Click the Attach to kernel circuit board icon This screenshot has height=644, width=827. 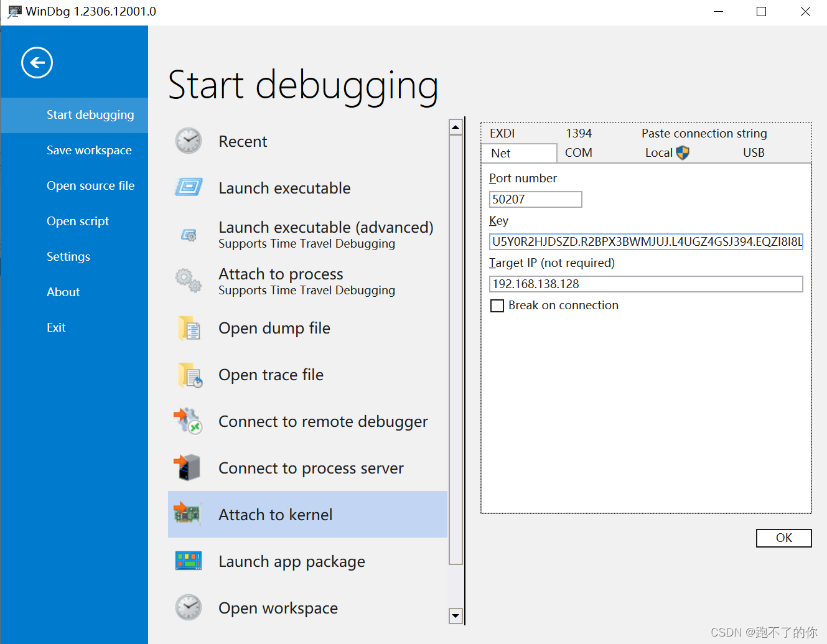click(x=187, y=514)
